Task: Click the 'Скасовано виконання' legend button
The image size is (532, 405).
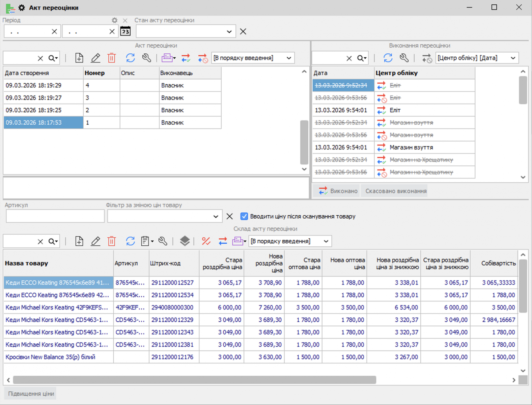Action: [396, 191]
